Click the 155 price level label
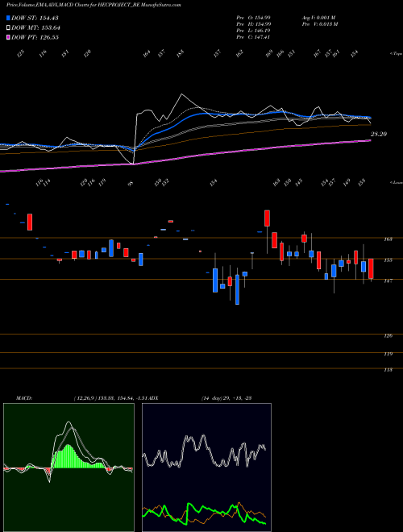Viewport: 403px width, 532px height. tap(388, 260)
